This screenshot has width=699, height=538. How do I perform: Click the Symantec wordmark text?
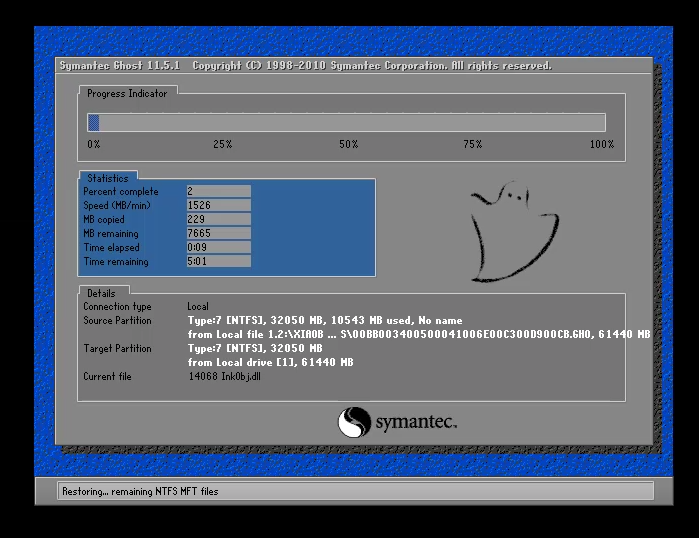(416, 423)
